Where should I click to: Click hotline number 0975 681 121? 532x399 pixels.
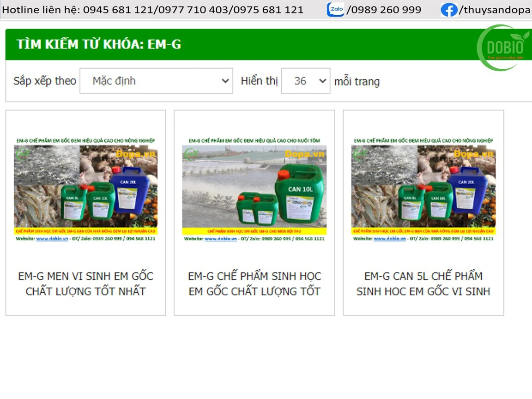point(268,10)
